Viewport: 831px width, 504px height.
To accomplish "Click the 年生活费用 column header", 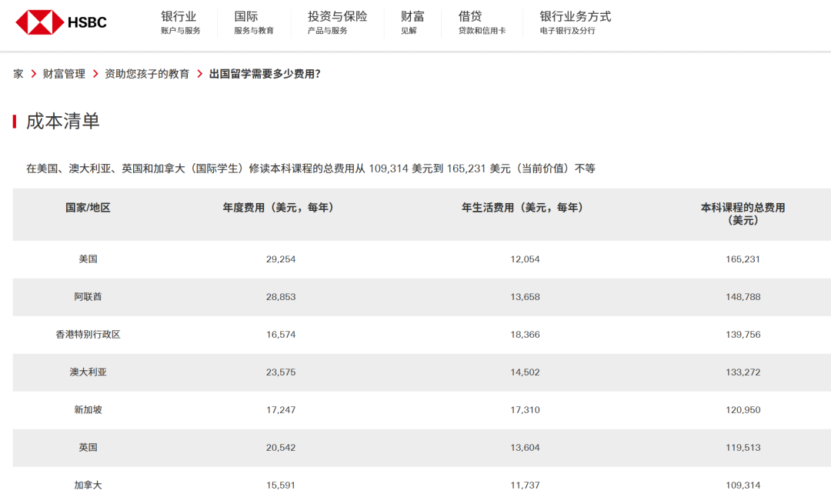I will (522, 208).
